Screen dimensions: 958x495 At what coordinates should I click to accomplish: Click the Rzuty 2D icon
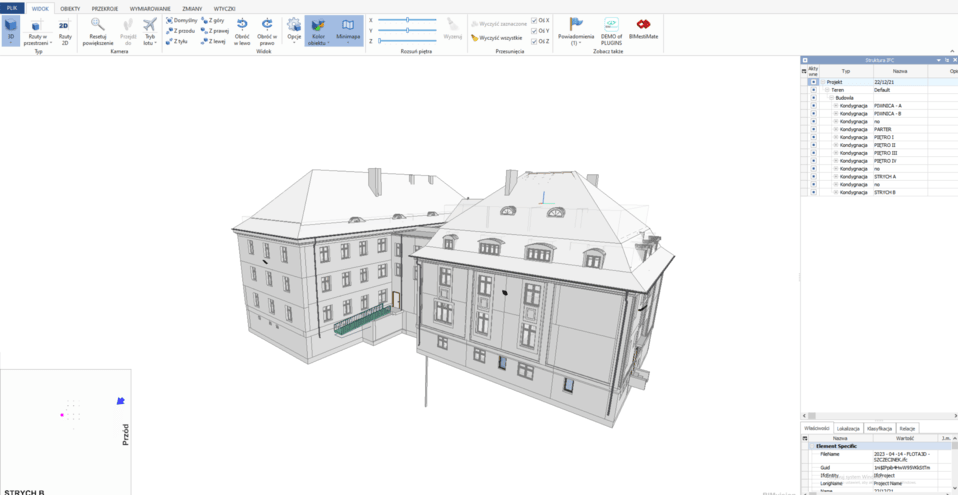[x=64, y=29]
